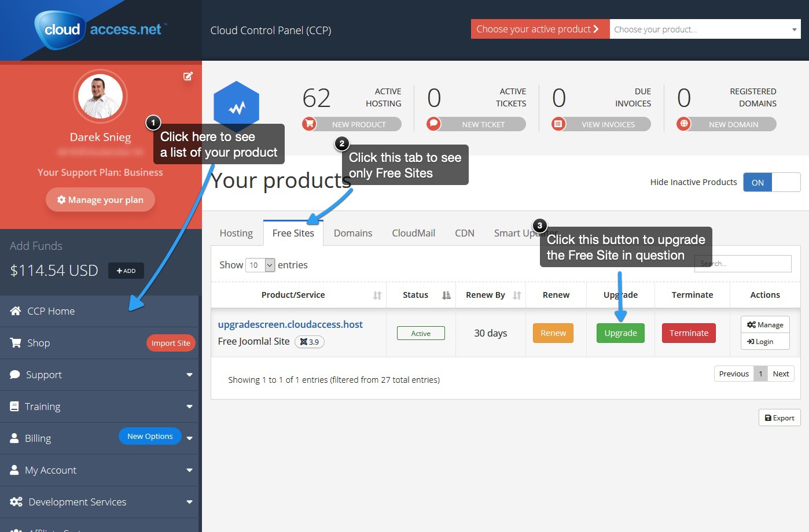Click the Joomla 3.9 version badge

pyautogui.click(x=310, y=342)
